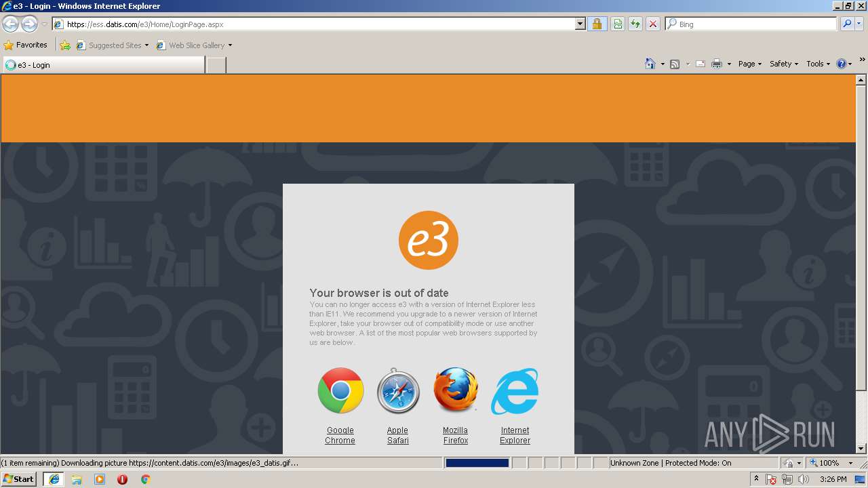Open recent pages dropdown beside the Forward arrow
Image resolution: width=868 pixels, height=488 pixels.
(x=44, y=24)
